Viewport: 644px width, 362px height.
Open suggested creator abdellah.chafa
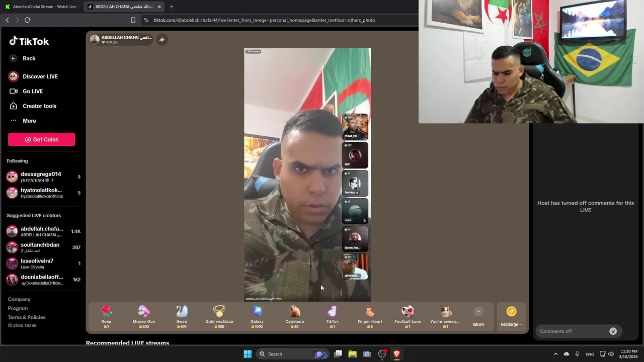[43, 231]
